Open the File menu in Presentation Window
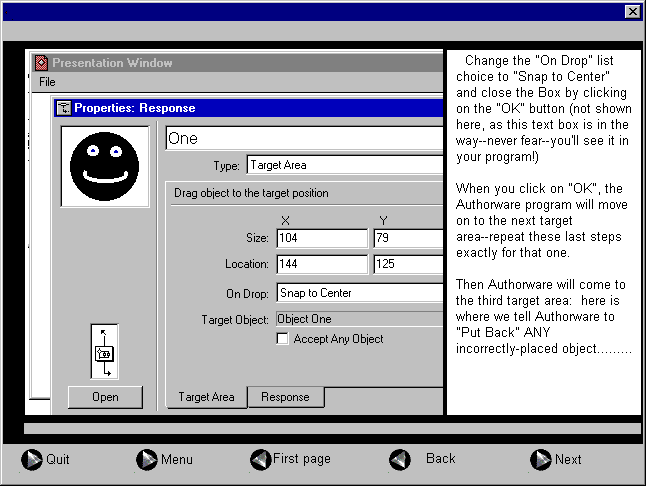 tap(47, 82)
